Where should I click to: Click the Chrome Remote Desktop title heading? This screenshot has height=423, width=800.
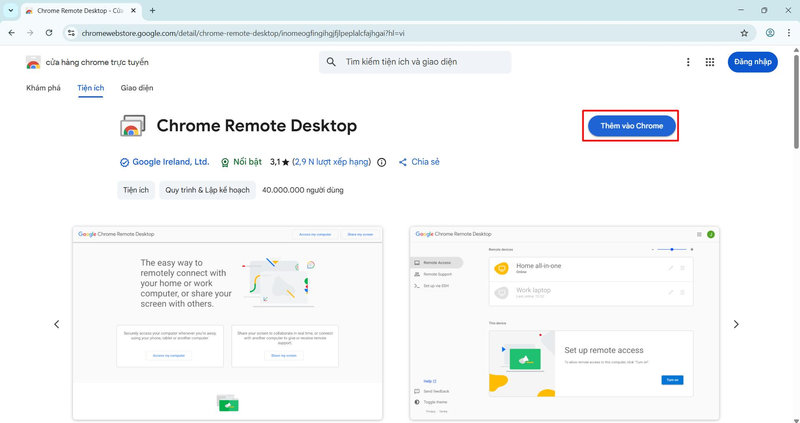tap(257, 126)
